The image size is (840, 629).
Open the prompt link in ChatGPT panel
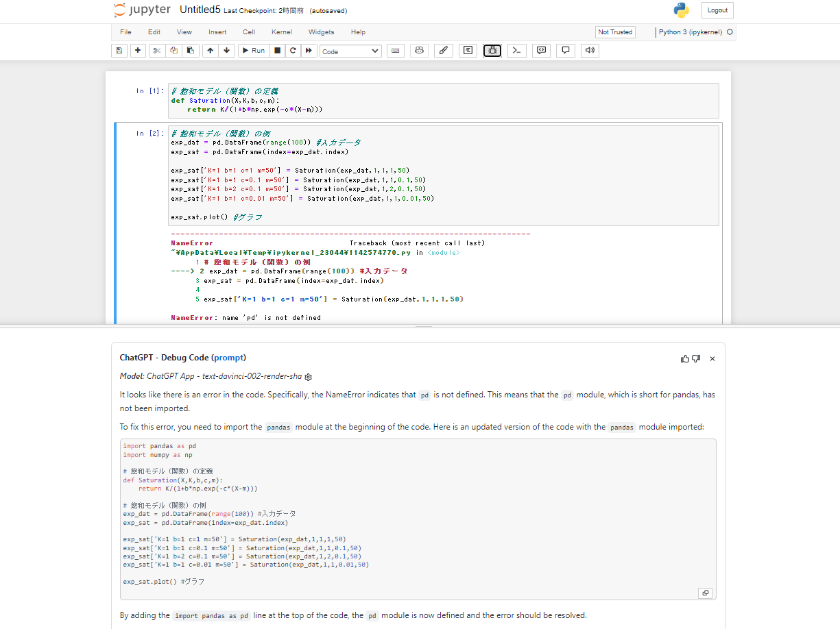tap(229, 358)
